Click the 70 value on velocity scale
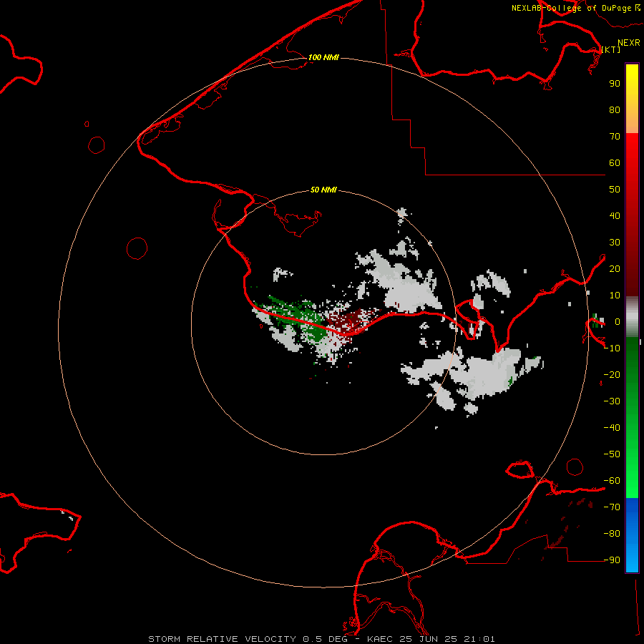The height and width of the screenshot is (644, 644). pos(615,137)
